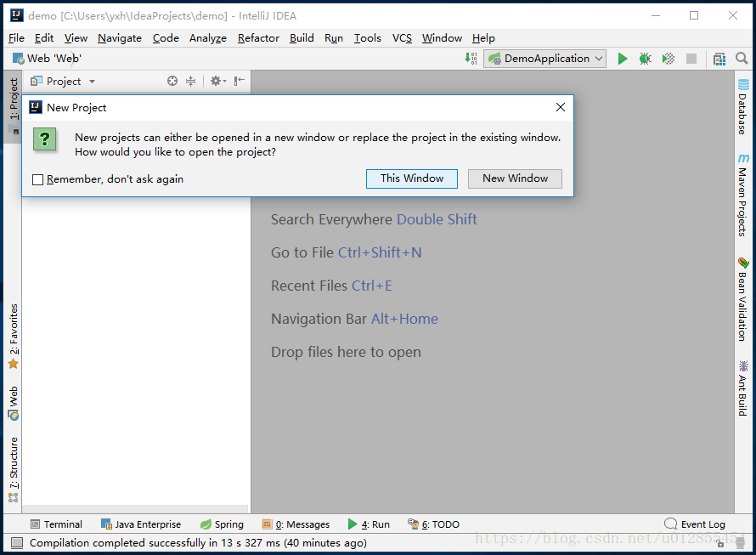Open the Terminal tool window
This screenshot has width=756, height=555.
pos(56,524)
